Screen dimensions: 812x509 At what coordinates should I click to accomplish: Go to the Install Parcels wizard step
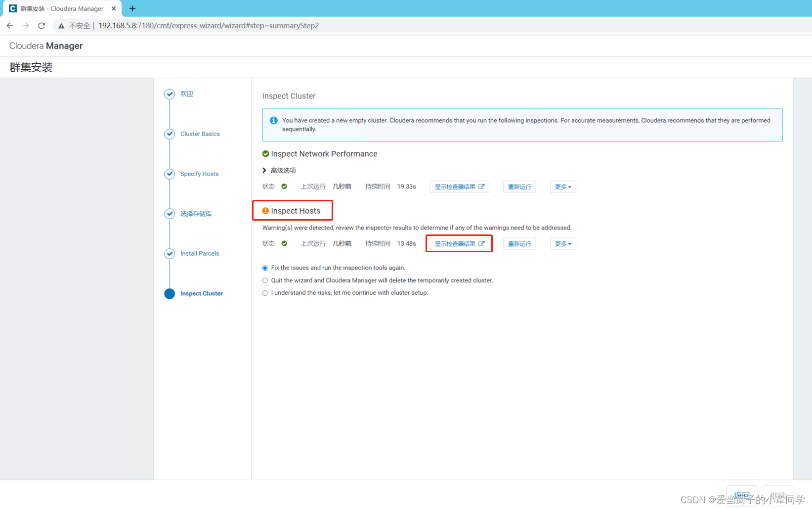click(x=200, y=254)
